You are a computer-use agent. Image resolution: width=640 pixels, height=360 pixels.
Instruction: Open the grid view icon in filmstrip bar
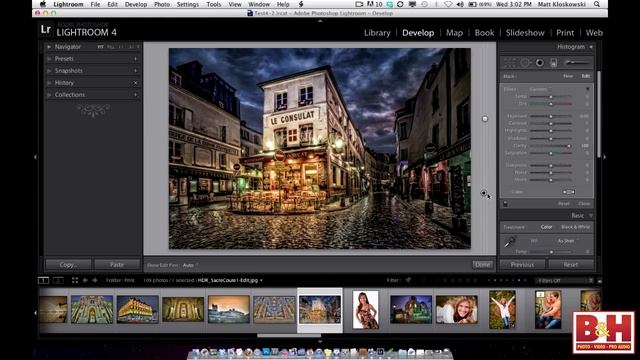click(x=75, y=280)
